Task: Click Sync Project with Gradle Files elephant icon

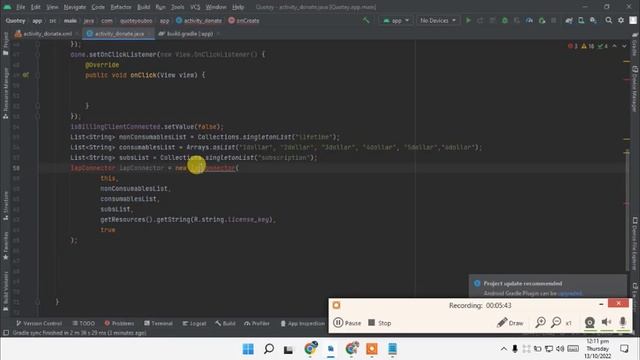Action: tap(569, 20)
